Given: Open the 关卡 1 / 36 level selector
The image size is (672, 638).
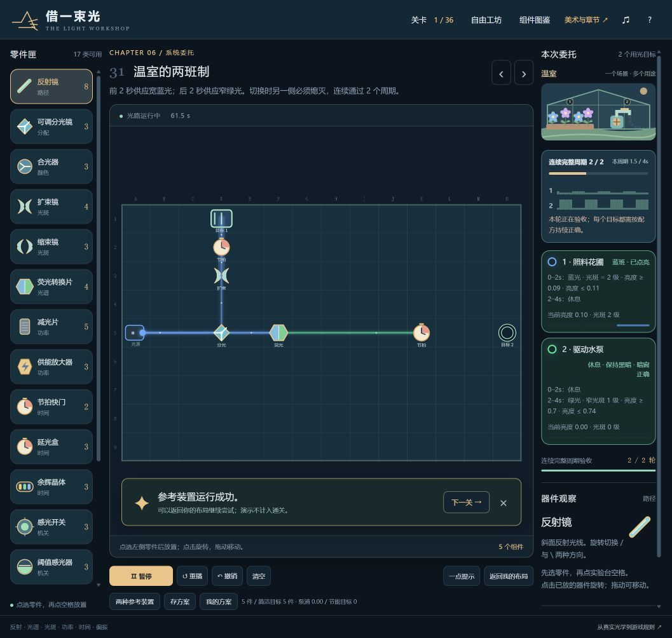Looking at the screenshot, I should pos(432,20).
